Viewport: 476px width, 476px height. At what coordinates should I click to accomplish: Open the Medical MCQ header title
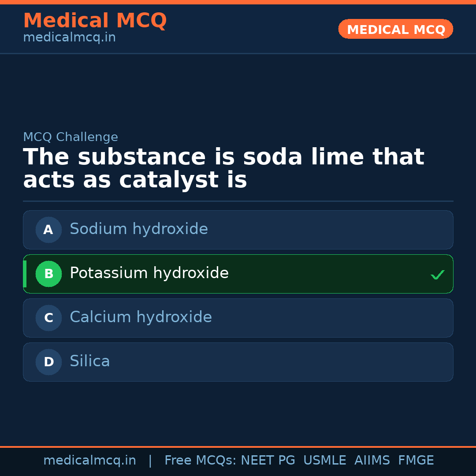coord(95,20)
